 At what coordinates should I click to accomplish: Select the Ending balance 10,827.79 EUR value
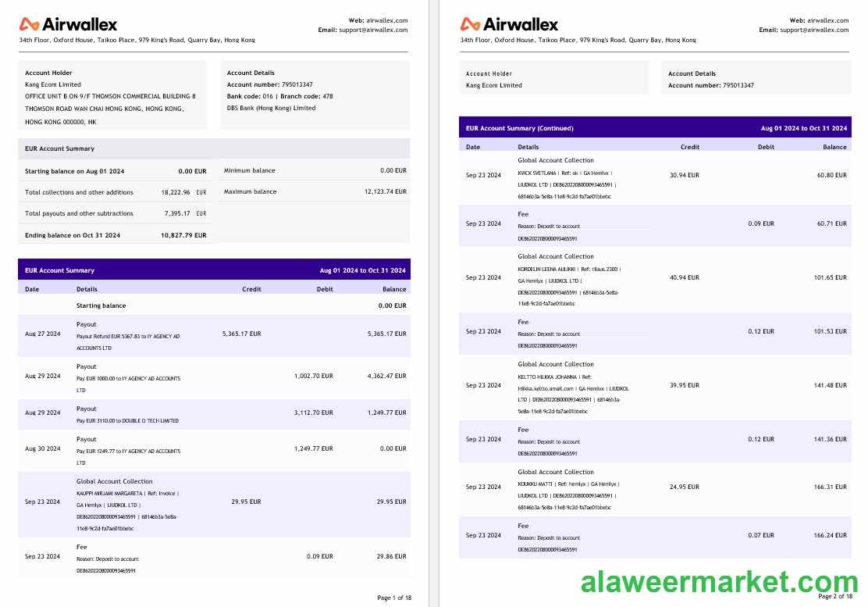(x=183, y=235)
